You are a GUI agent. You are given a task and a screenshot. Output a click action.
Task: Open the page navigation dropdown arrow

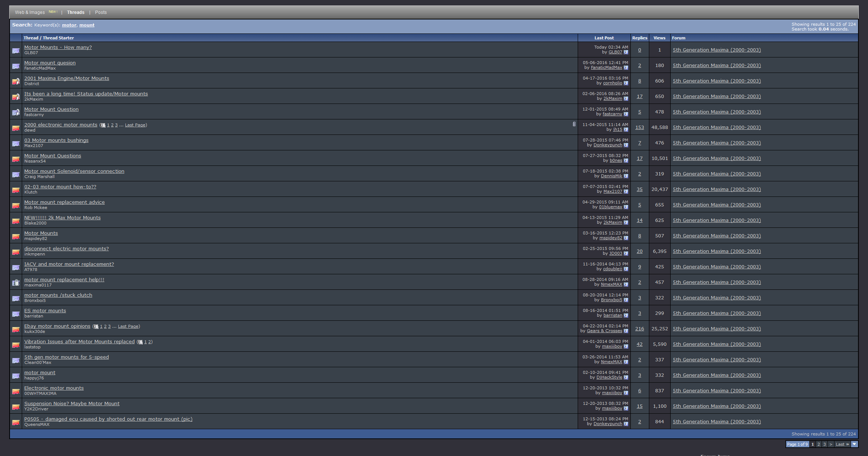coord(854,444)
